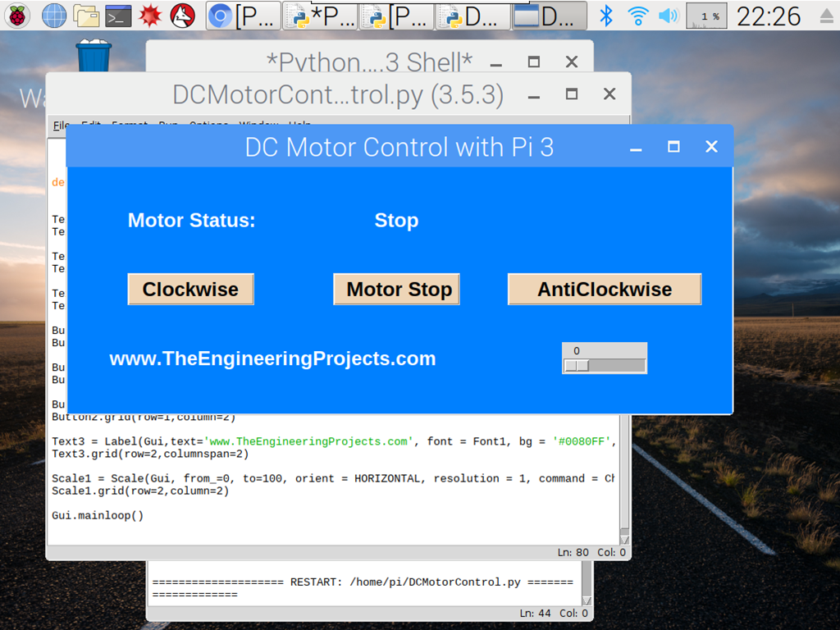840x630 pixels.
Task: Launch the File Manager from the taskbar
Action: [86, 15]
